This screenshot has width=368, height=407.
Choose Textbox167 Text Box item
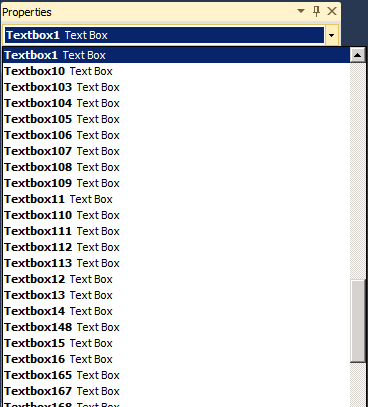coord(176,391)
